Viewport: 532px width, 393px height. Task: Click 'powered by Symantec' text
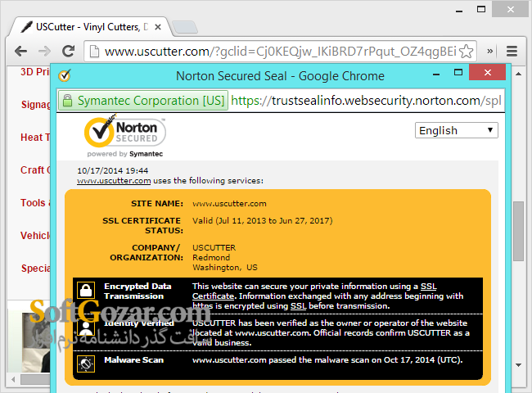125,154
